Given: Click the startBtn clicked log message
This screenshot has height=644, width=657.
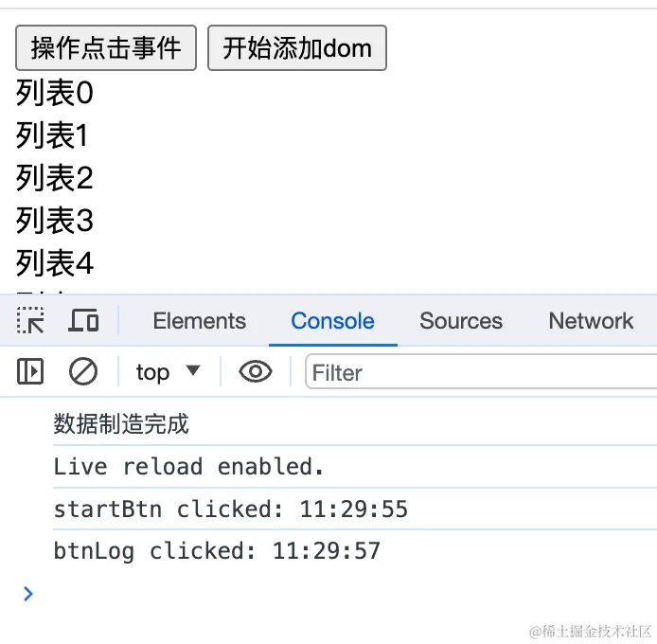Looking at the screenshot, I should click(231, 509).
